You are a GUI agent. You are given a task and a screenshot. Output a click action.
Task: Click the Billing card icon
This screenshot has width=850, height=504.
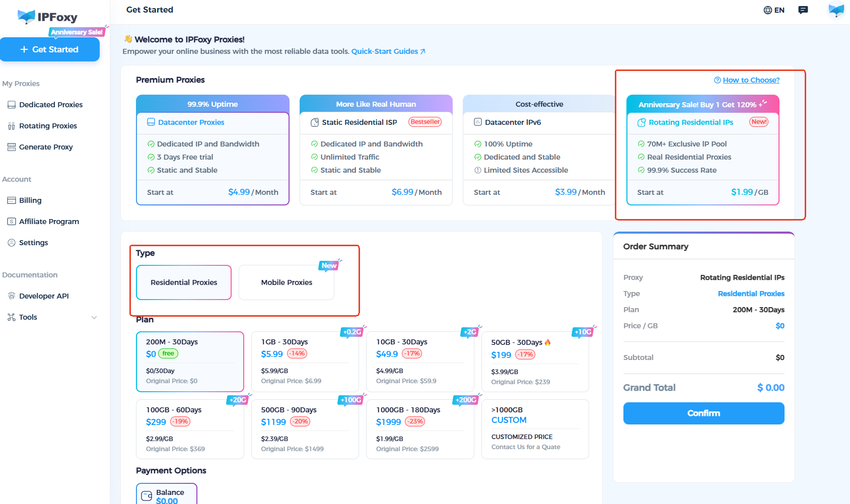(12, 200)
